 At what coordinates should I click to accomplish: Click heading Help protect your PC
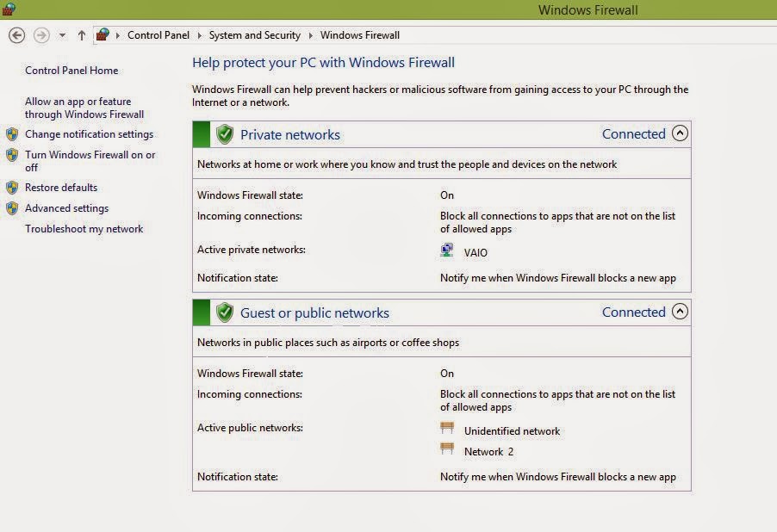click(x=323, y=63)
